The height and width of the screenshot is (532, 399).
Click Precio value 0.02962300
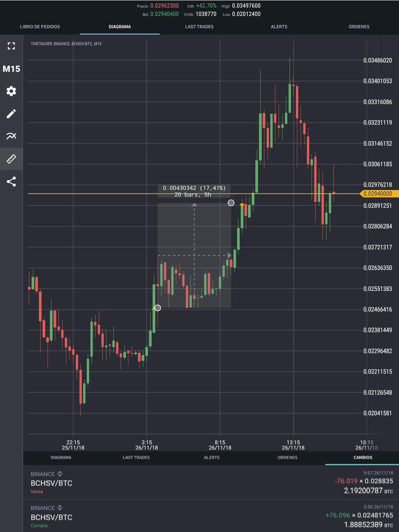click(x=164, y=6)
